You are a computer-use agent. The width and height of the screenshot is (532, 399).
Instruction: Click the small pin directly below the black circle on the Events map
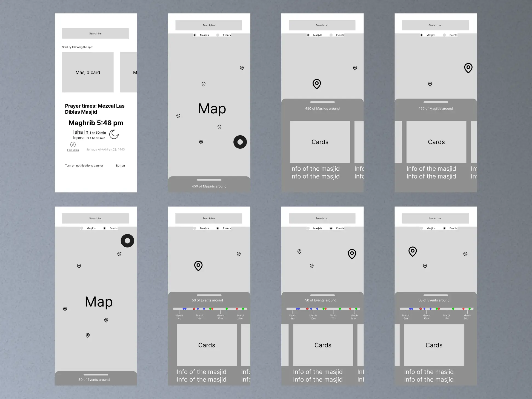pos(119,254)
